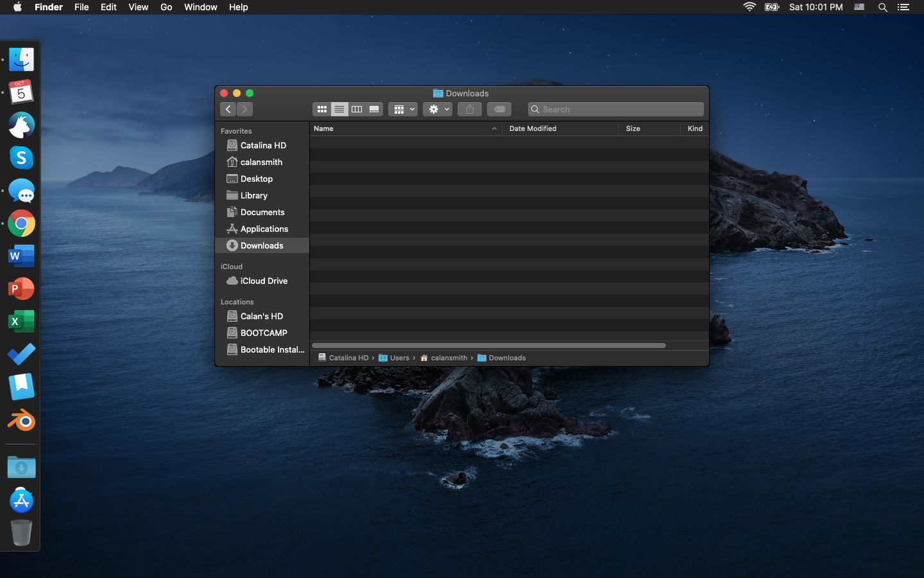924x578 pixels.
Task: Click the Edit Tags toolbar button
Action: click(499, 109)
